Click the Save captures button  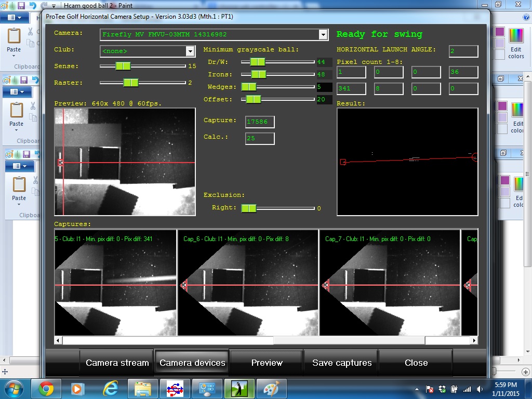(x=342, y=363)
